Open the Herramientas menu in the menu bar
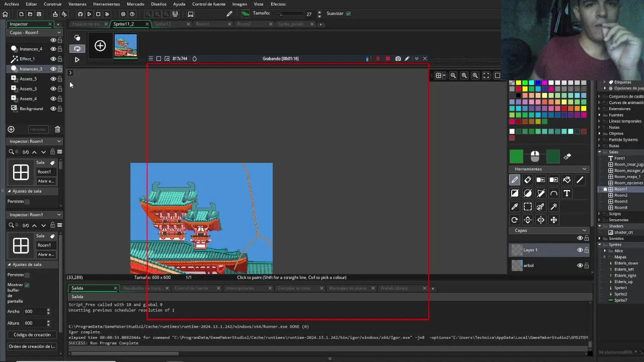The height and width of the screenshot is (362, 644). point(106,4)
